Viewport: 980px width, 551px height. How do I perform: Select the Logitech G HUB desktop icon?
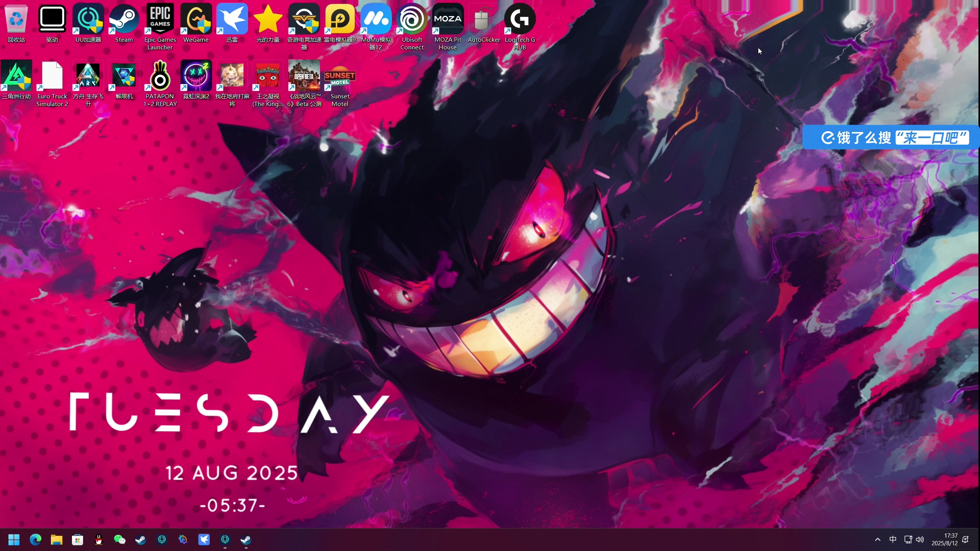click(520, 28)
